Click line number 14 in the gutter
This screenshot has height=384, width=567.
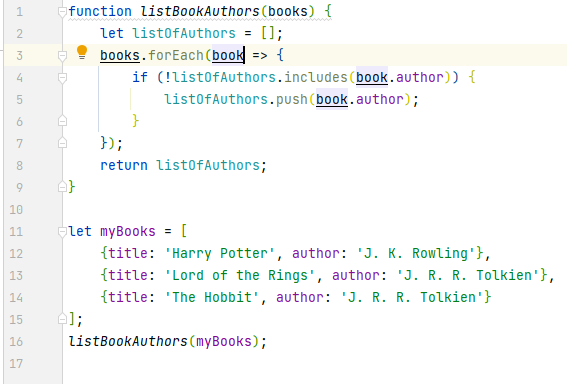tap(16, 298)
